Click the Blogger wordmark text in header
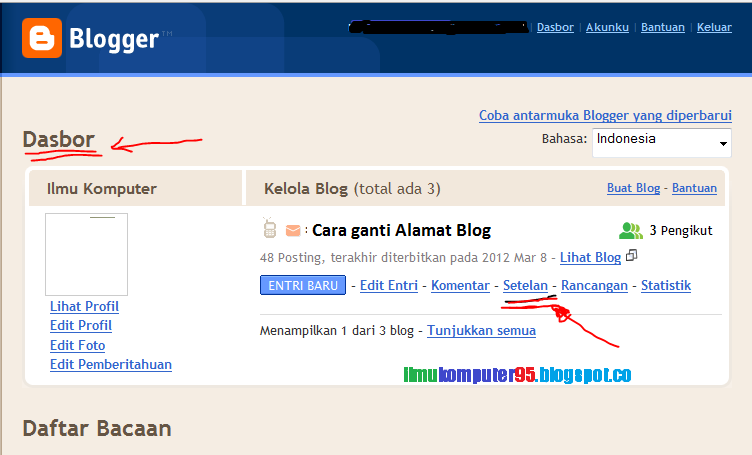 click(x=114, y=39)
